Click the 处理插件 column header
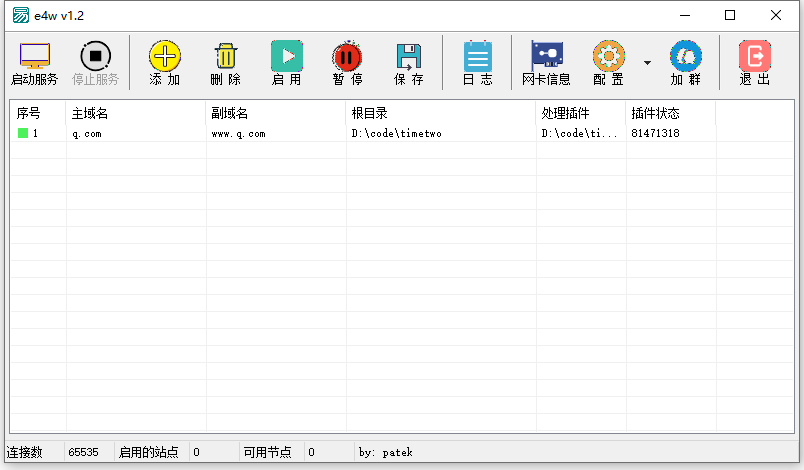 click(580, 113)
